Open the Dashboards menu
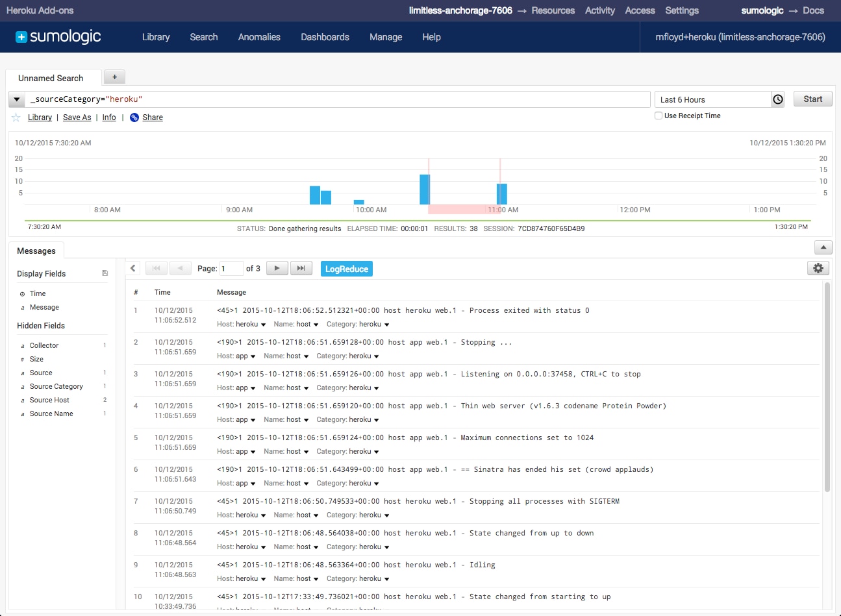841x616 pixels. point(325,37)
